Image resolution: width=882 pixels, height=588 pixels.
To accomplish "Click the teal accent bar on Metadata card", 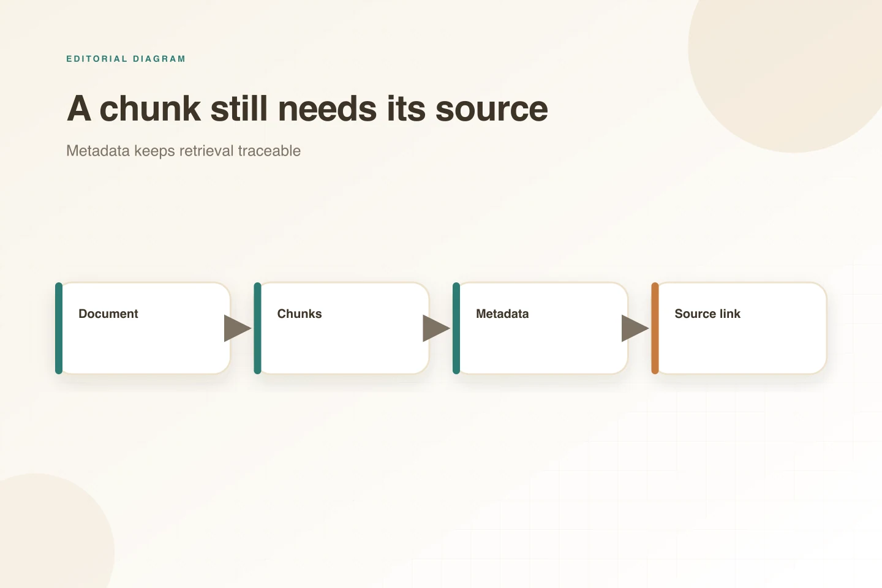I will click(456, 328).
